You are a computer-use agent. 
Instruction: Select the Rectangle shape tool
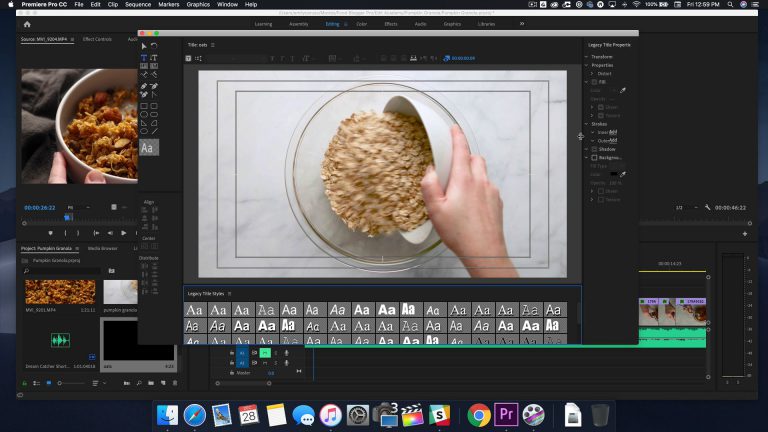point(144,106)
